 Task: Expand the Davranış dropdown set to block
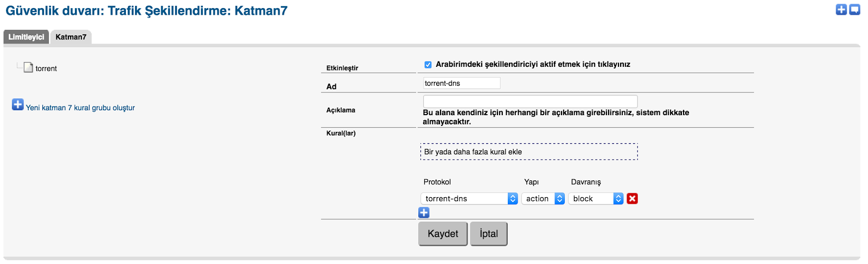(x=596, y=199)
